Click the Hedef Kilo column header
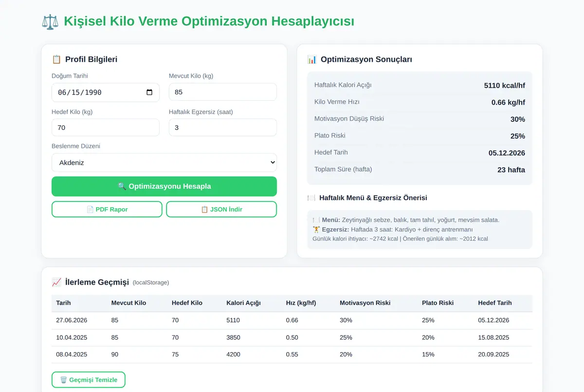Screen dimensions: 584x392 click(x=187, y=303)
